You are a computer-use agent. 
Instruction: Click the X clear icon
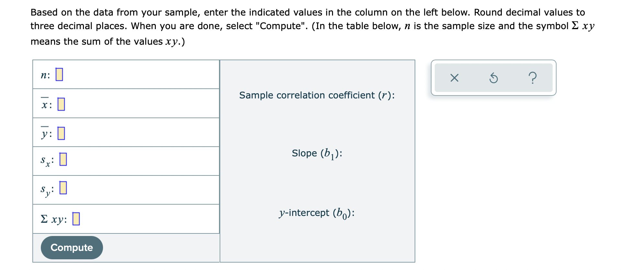(x=454, y=78)
